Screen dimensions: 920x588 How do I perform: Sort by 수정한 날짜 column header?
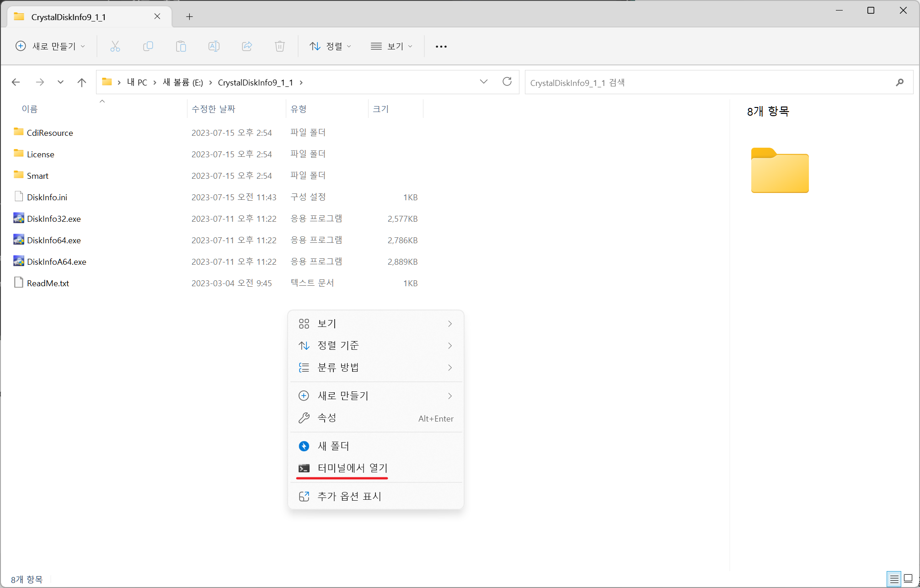click(213, 109)
